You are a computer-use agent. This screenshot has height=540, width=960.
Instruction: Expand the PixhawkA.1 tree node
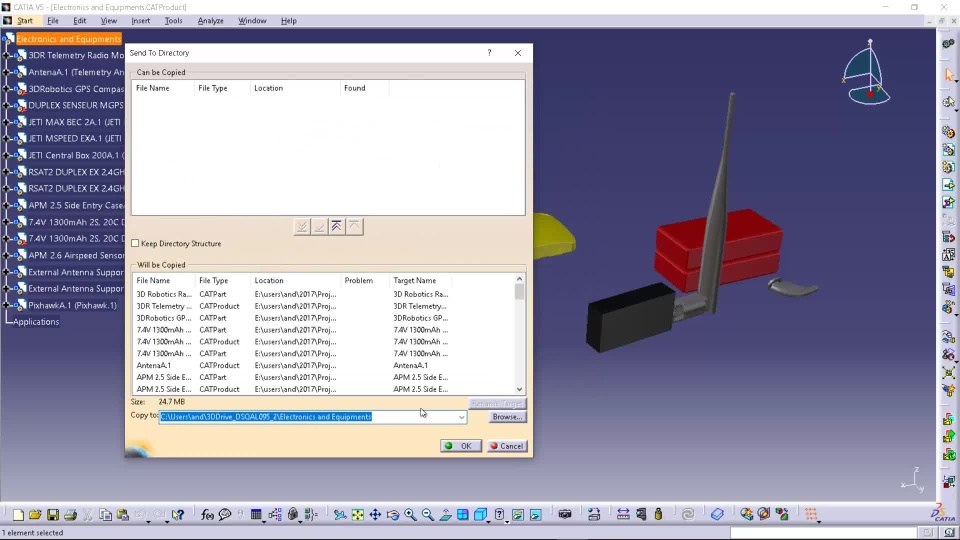(x=7, y=305)
